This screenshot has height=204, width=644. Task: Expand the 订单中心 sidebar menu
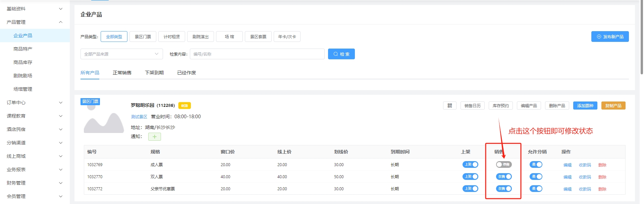pyautogui.click(x=34, y=103)
